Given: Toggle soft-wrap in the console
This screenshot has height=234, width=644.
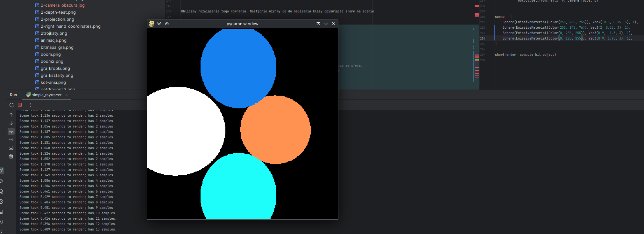Looking at the screenshot, I should (11, 131).
